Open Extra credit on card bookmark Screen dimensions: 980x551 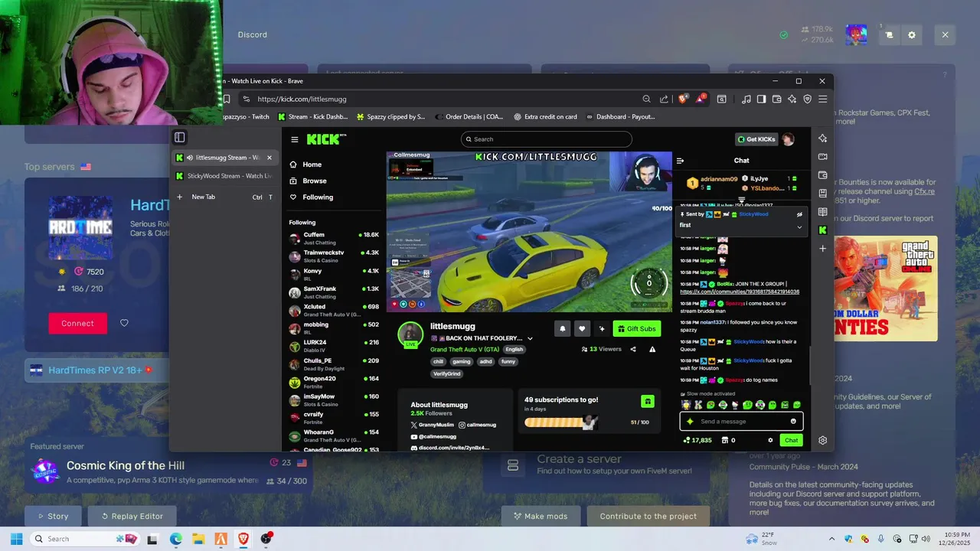[x=545, y=117]
